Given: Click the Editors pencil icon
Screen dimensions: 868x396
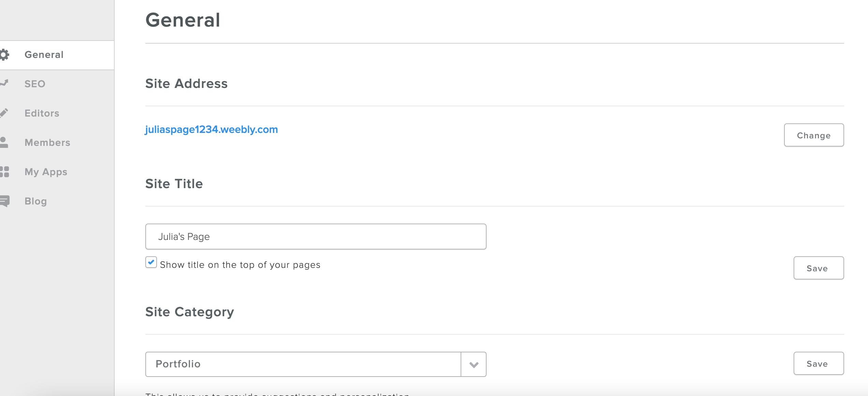Looking at the screenshot, I should 4,113.
